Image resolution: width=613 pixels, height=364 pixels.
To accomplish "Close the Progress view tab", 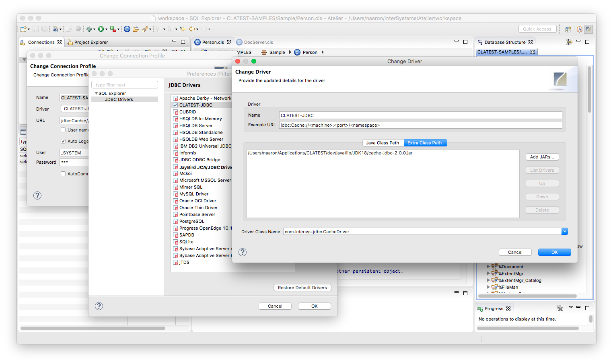I will 508,308.
